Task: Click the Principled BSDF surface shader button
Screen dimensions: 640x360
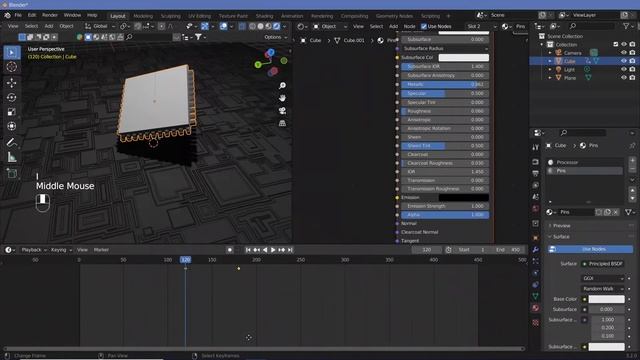Action: pos(603,264)
